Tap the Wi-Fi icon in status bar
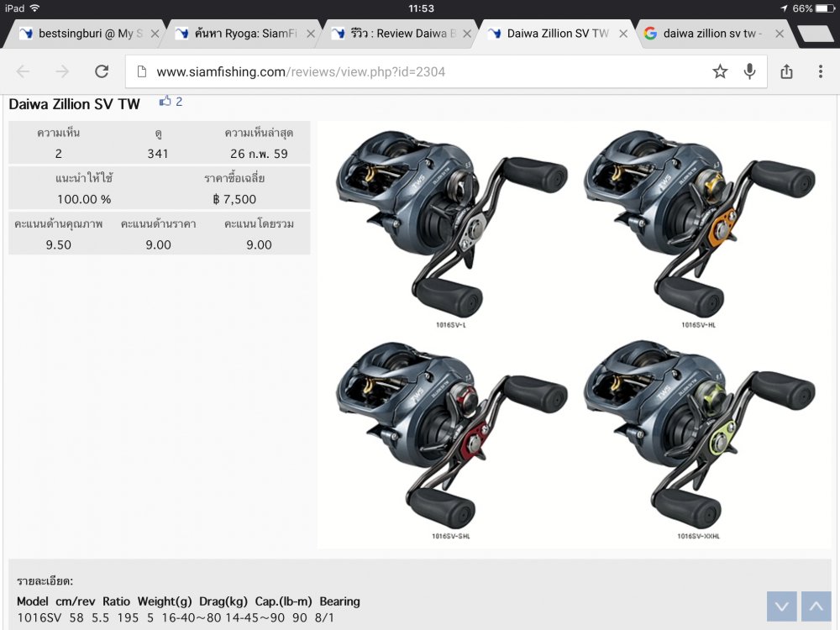The width and height of the screenshot is (840, 630). tap(34, 8)
